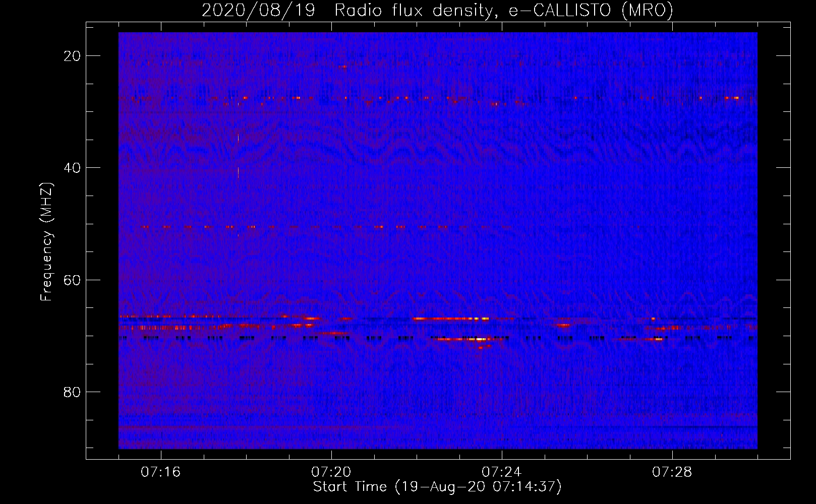
Task: Click the 60 frequency tick label
Action: point(72,280)
